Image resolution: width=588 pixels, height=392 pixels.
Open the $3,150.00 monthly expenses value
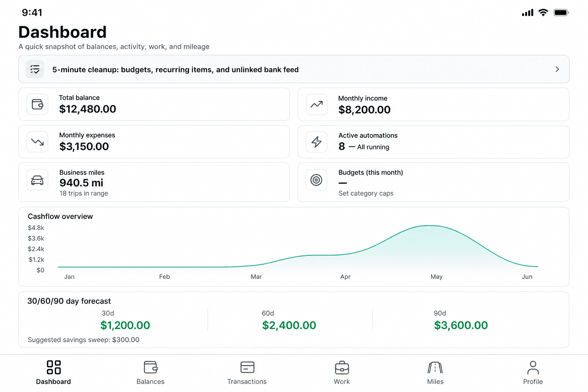84,147
